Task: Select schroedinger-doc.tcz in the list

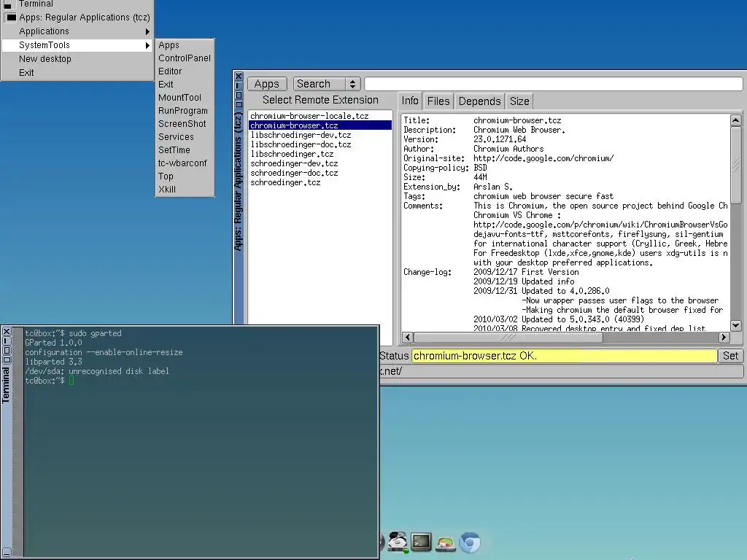Action: 320,173
